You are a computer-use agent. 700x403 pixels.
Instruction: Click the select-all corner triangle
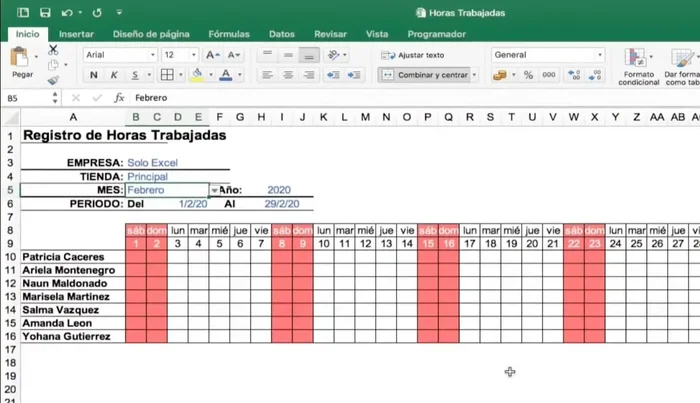tap(12, 117)
